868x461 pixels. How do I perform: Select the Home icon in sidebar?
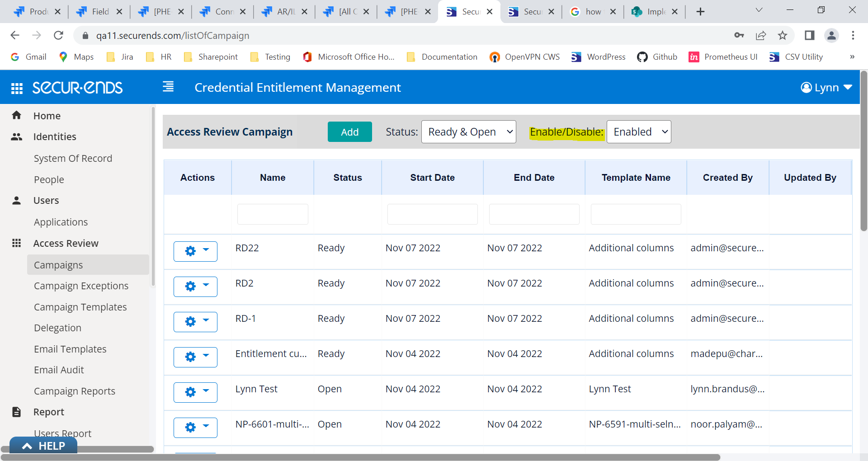17,115
